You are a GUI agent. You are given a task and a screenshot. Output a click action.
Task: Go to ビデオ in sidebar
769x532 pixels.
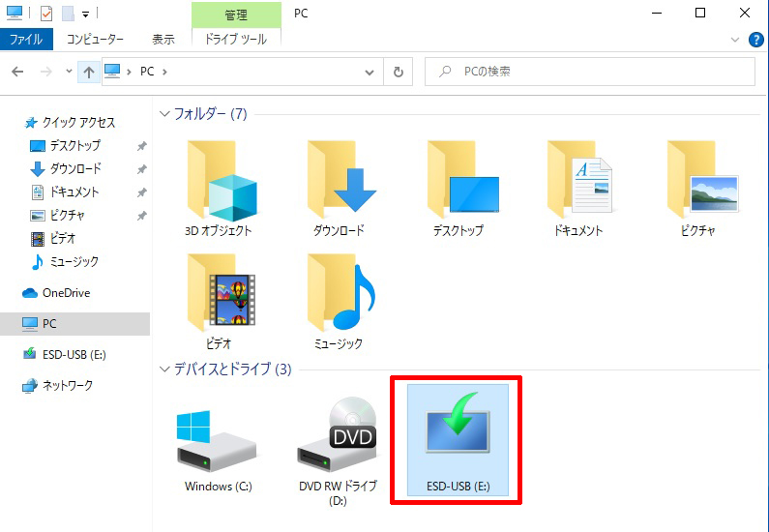(x=63, y=238)
